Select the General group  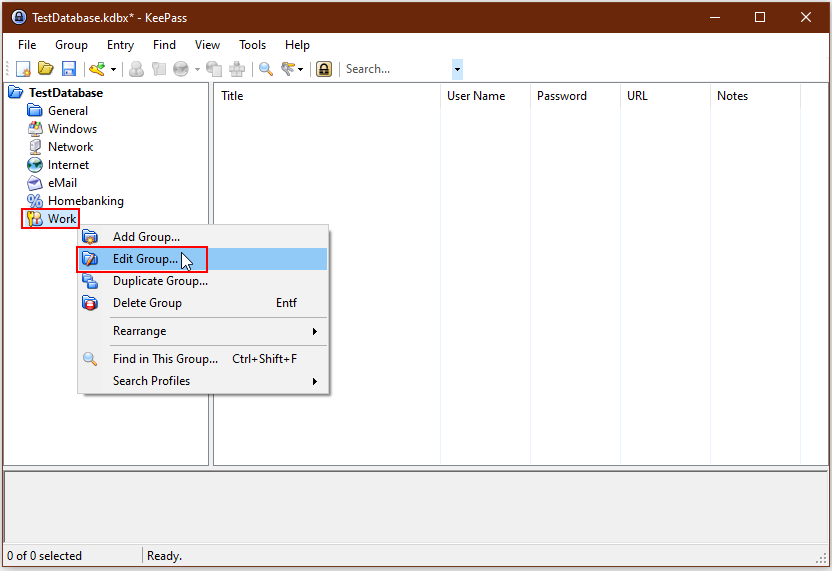pos(68,111)
